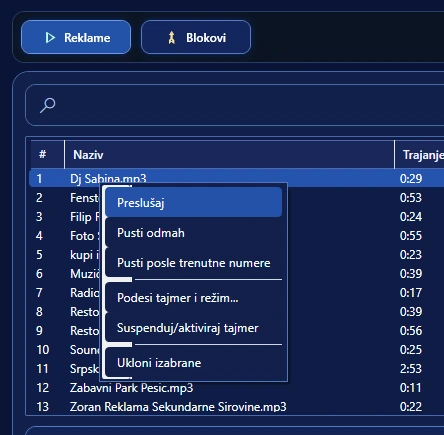Select row number 11
This screenshot has width=444, height=435.
click(x=43, y=369)
